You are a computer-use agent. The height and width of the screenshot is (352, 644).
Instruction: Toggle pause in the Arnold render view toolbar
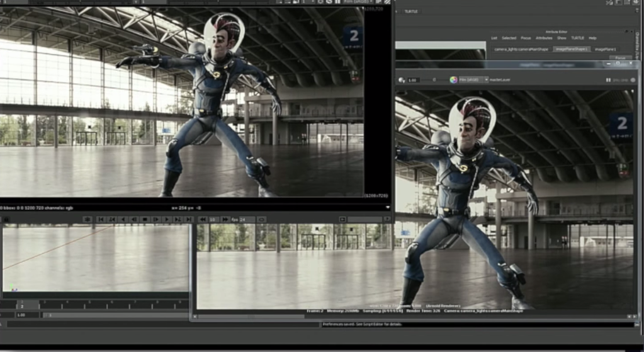(608, 80)
